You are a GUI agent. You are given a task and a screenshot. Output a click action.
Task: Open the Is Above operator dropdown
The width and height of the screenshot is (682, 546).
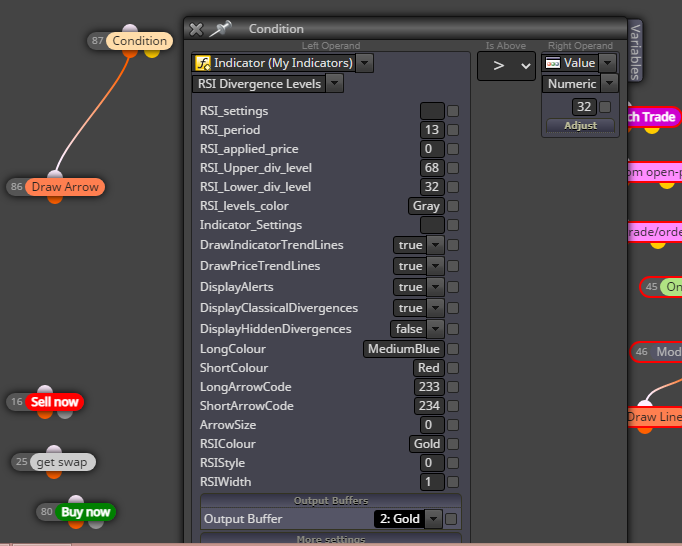tap(506, 66)
